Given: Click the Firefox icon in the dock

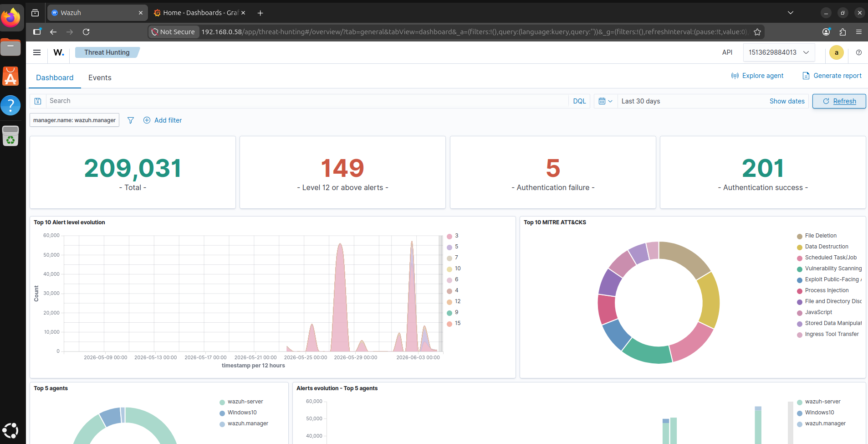Looking at the screenshot, I should click(10, 17).
